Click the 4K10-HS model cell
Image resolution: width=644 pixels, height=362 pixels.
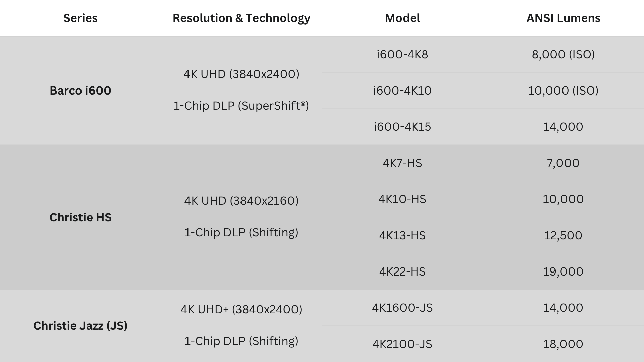(x=402, y=199)
